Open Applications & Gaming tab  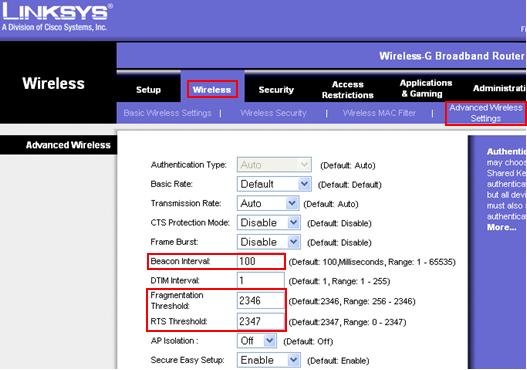tap(426, 88)
